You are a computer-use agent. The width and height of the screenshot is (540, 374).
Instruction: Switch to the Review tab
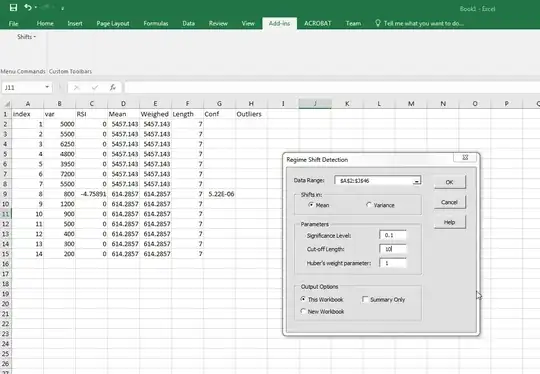(x=218, y=23)
